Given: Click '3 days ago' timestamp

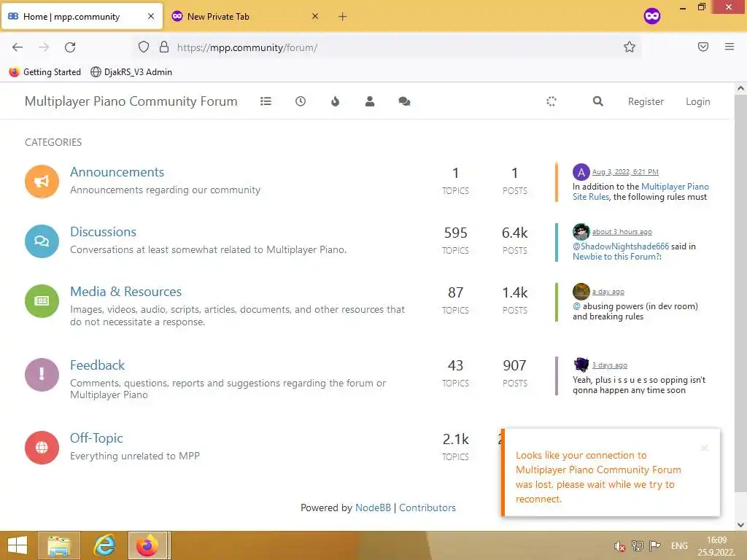Looking at the screenshot, I should [609, 365].
